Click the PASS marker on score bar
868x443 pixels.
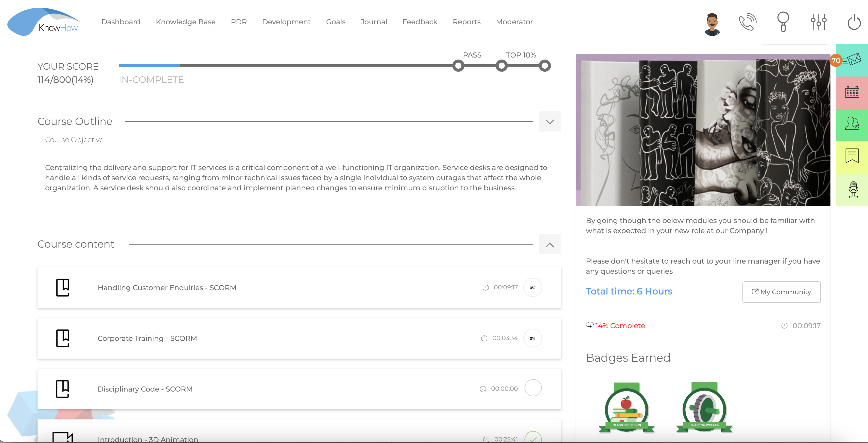458,66
